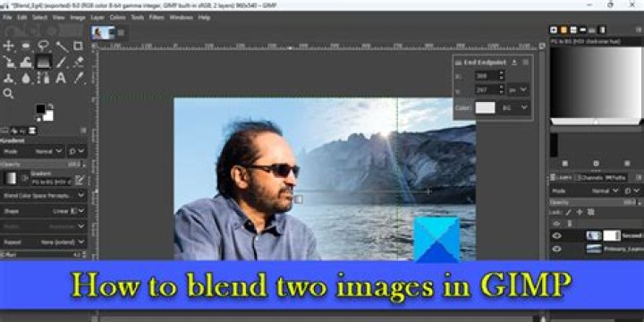Viewport: 644px width, 322px height.
Task: Open the BG color type dropdown
Action: (515, 107)
